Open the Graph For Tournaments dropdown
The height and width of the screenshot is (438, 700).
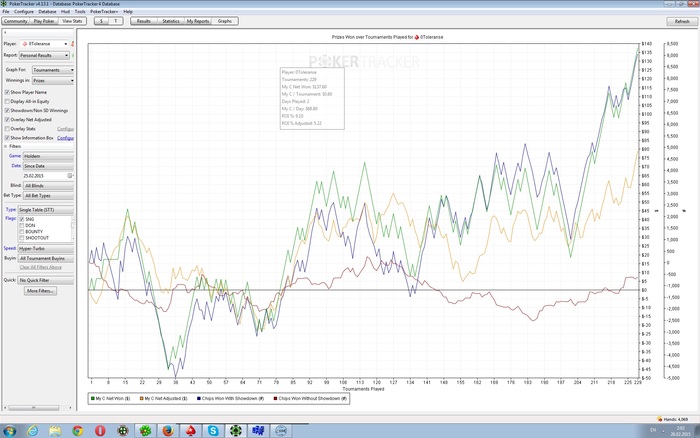[53, 70]
